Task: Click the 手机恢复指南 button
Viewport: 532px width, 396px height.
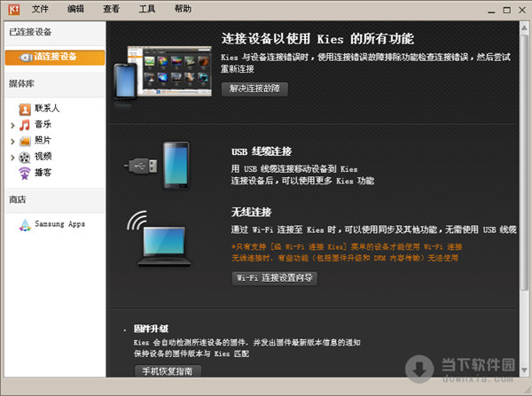Action: click(168, 371)
